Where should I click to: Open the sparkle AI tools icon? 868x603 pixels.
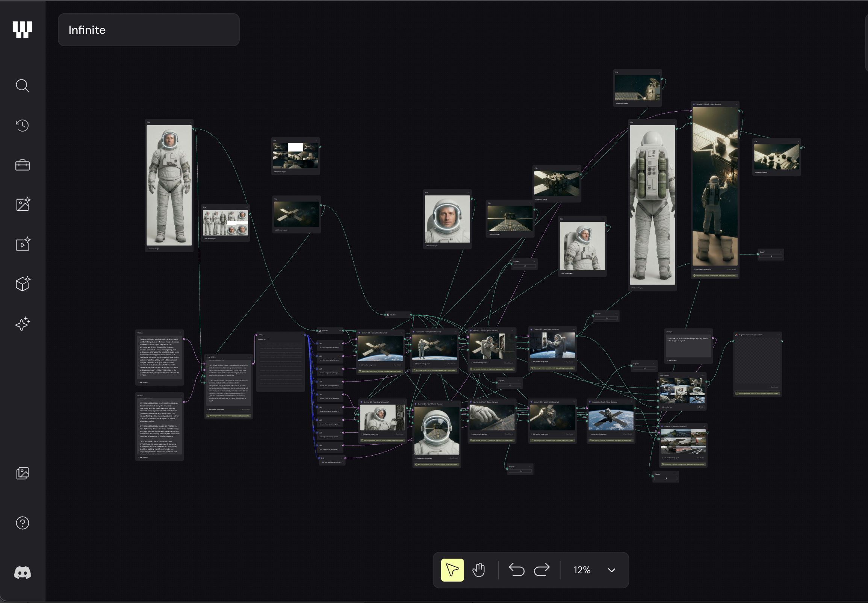coord(23,324)
